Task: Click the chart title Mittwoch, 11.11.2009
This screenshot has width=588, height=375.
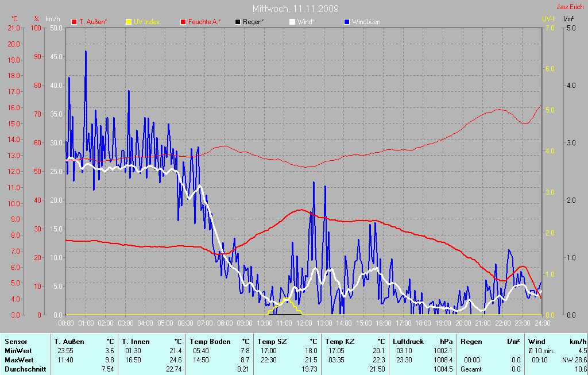Action: [x=296, y=9]
